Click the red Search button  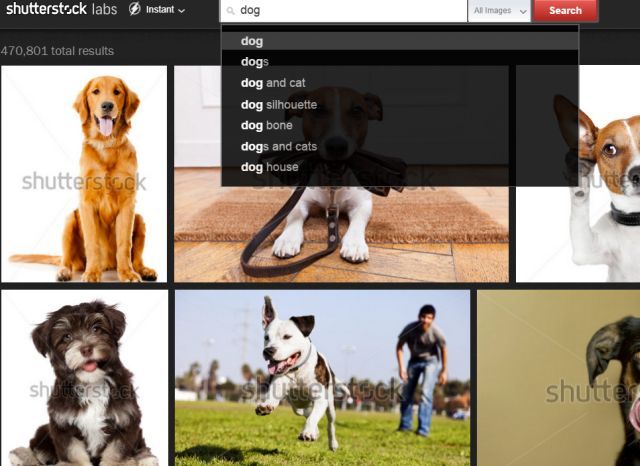pos(566,11)
